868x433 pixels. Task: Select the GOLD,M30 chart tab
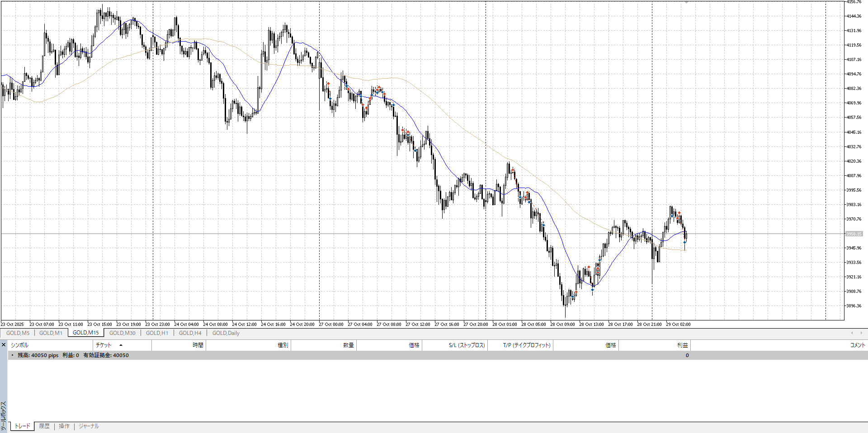click(122, 333)
